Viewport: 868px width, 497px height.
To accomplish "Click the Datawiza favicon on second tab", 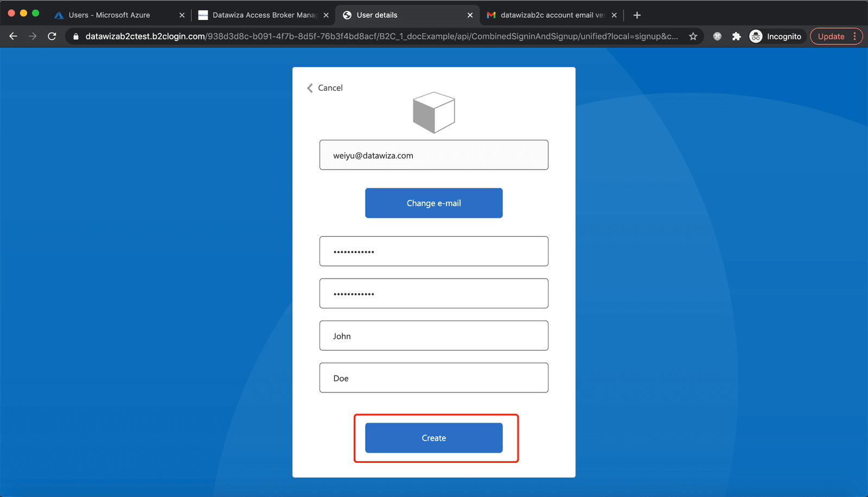I will [203, 15].
